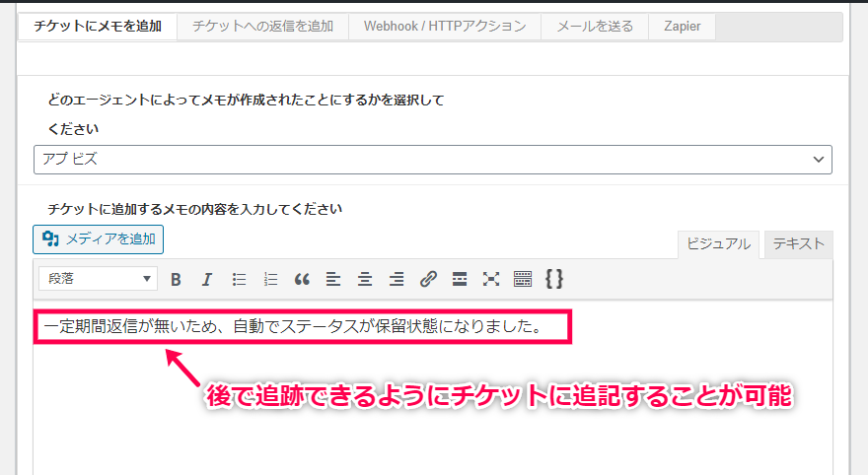Insert a bulleted list
The width and height of the screenshot is (868, 475).
click(239, 279)
